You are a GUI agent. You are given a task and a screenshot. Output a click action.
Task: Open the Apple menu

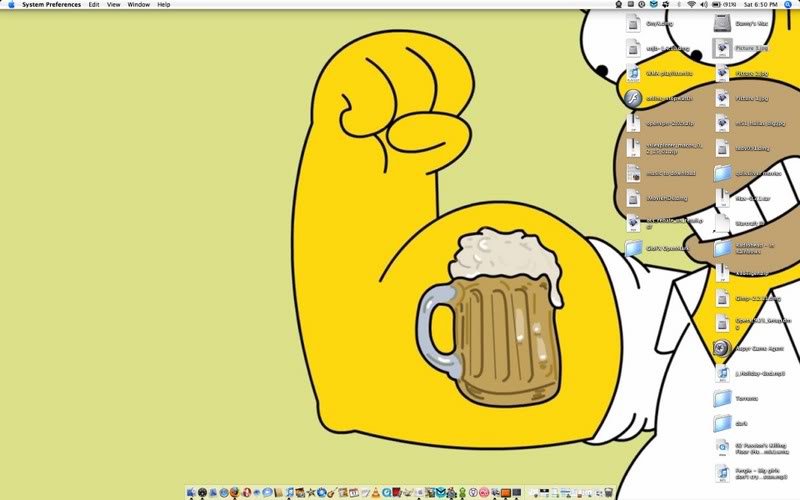pyautogui.click(x=11, y=5)
